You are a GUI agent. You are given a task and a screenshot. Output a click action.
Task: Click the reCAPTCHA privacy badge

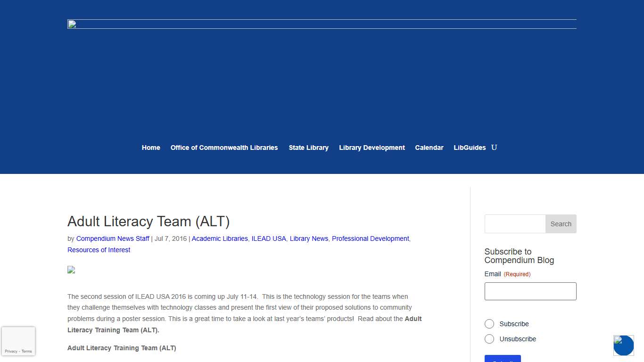(18, 341)
